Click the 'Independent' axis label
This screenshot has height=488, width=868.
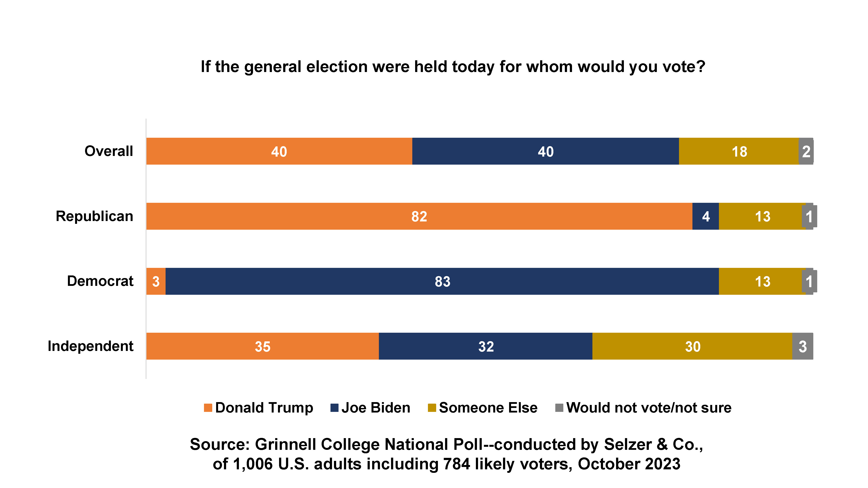(x=90, y=346)
